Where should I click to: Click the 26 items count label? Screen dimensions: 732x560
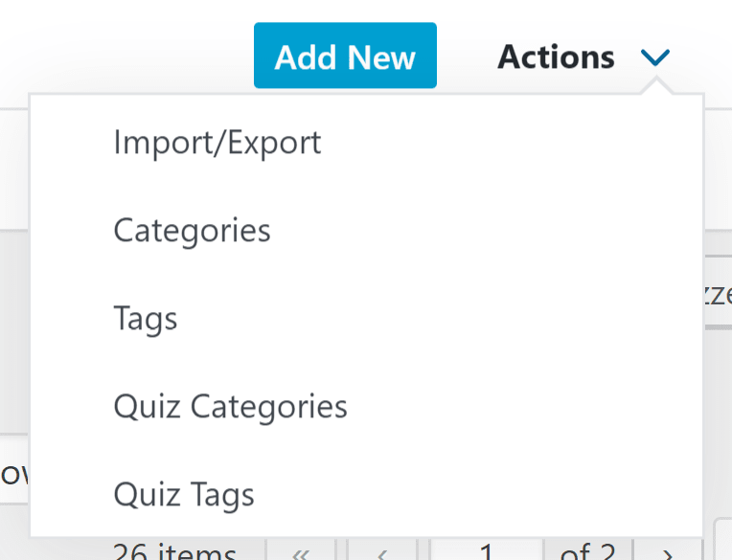pyautogui.click(x=175, y=551)
